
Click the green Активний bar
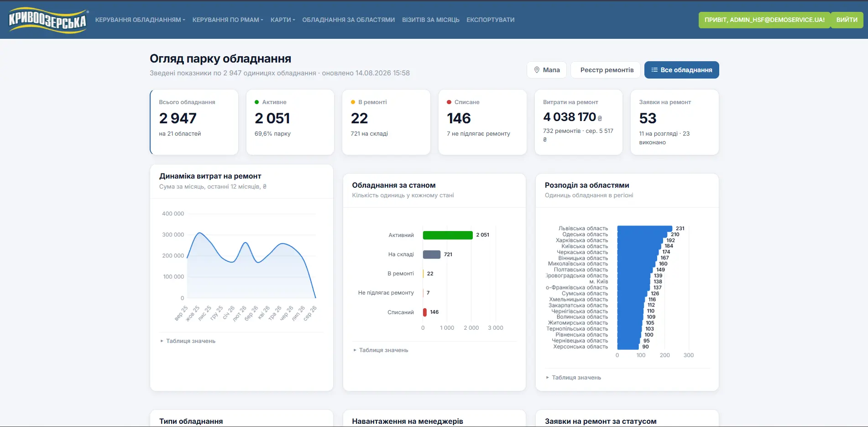click(448, 235)
